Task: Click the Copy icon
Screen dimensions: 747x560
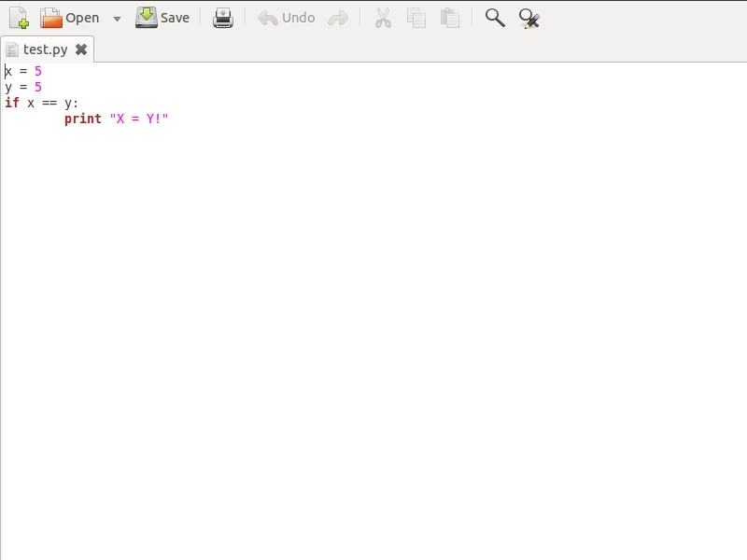Action: coord(416,18)
